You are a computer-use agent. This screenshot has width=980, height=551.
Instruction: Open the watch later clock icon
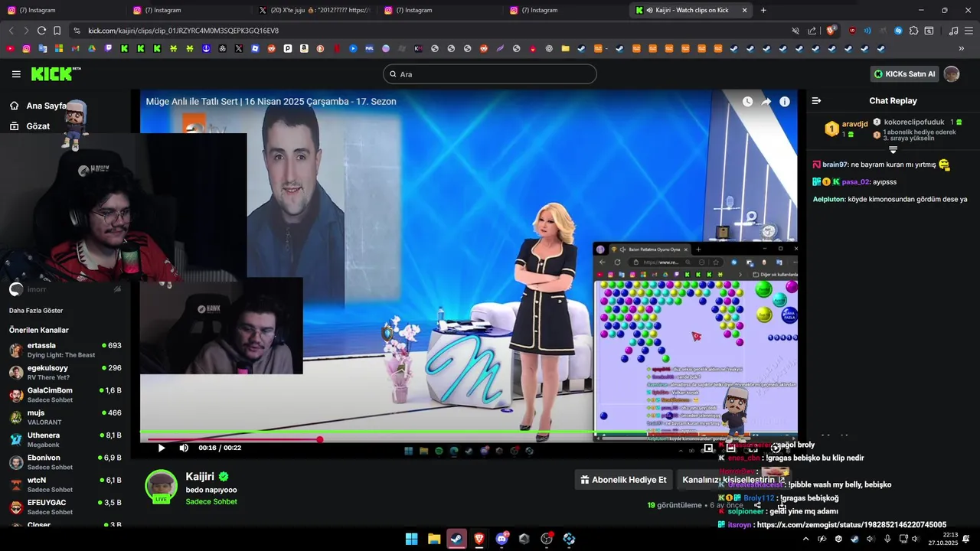click(747, 101)
